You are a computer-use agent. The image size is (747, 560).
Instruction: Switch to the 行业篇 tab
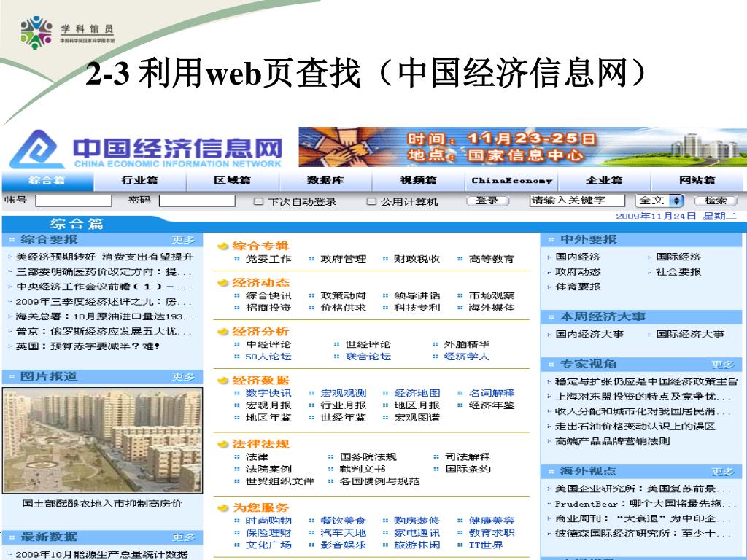point(139,181)
